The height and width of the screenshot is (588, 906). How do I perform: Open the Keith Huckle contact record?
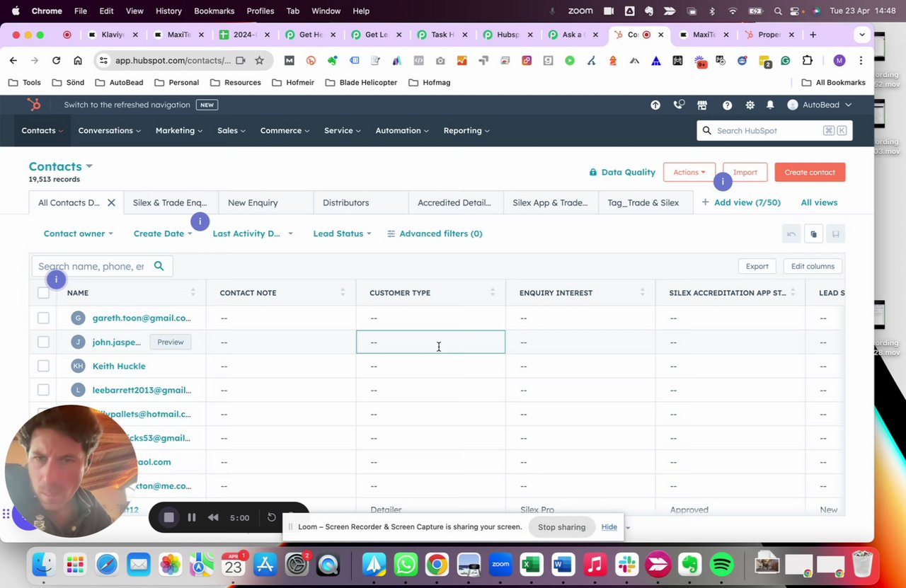(119, 366)
